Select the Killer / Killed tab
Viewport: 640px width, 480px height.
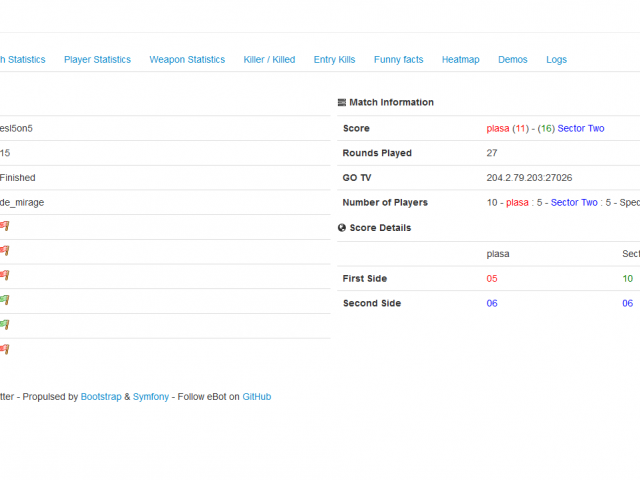[x=269, y=60]
